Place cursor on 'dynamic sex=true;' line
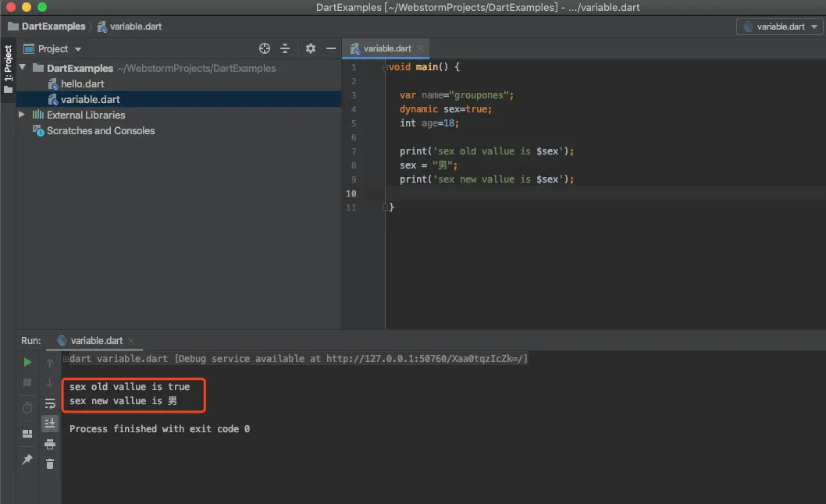The height and width of the screenshot is (504, 826). pos(445,109)
